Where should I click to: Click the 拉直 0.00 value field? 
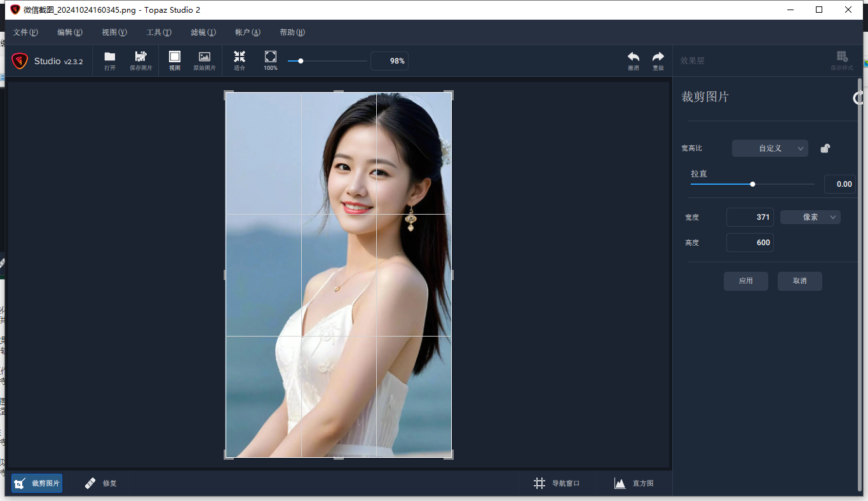840,184
